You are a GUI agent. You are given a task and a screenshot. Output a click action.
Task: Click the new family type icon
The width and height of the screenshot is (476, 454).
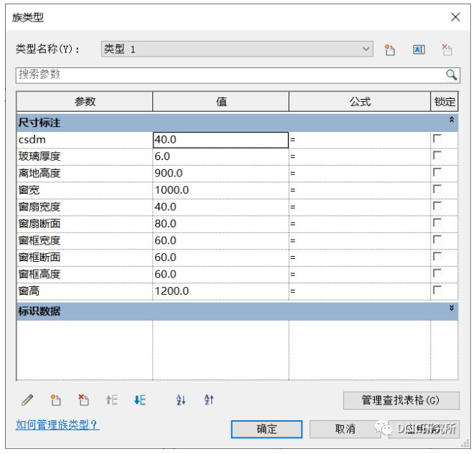[x=389, y=49]
